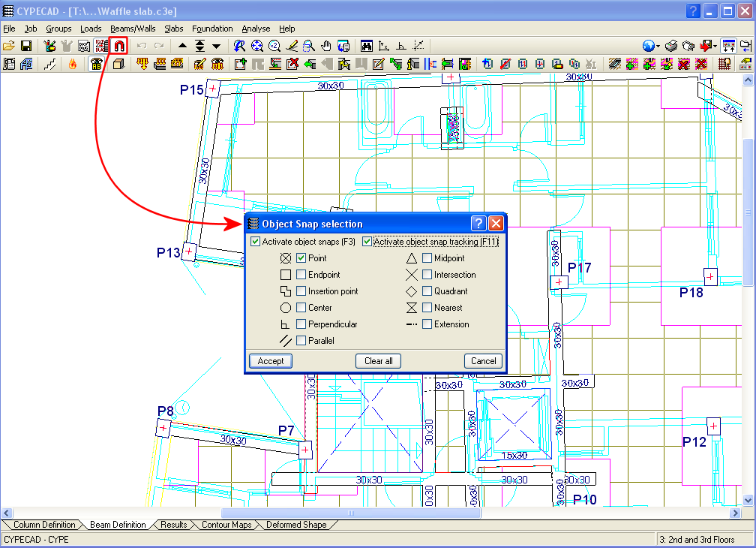
Task: Expand the export icon dropdown arrow
Action: click(x=715, y=47)
